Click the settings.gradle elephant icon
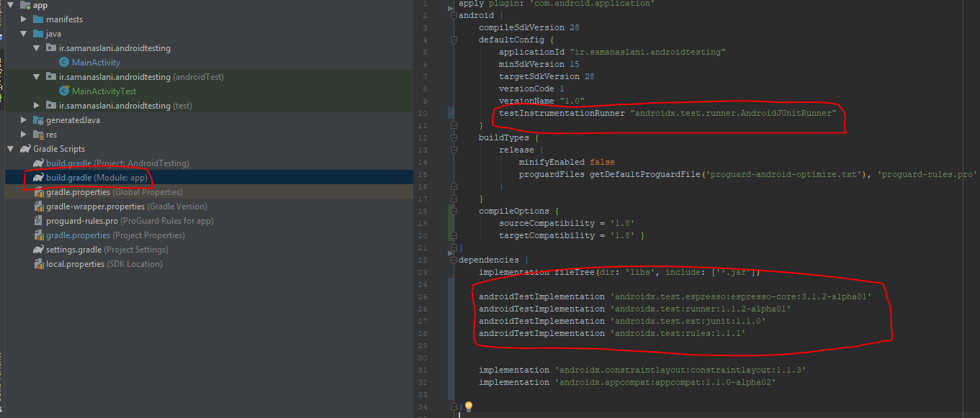 pos(39,250)
